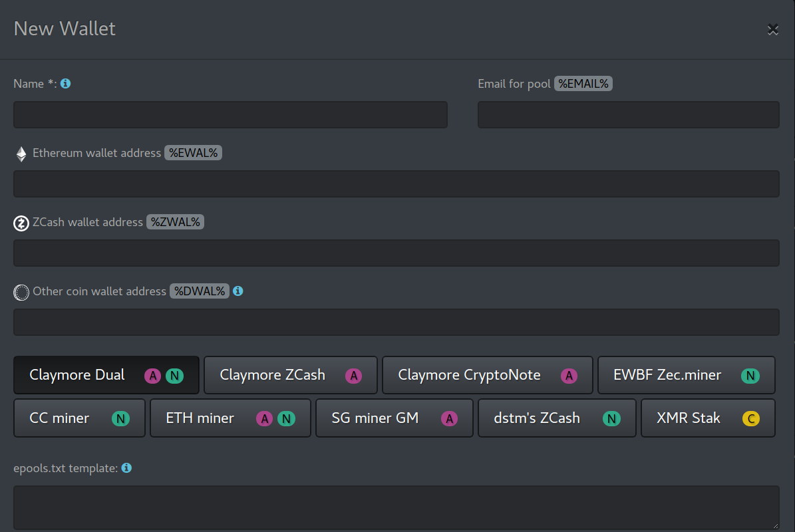Click the A badge on ETH miner
This screenshot has height=532, width=795.
point(264,418)
